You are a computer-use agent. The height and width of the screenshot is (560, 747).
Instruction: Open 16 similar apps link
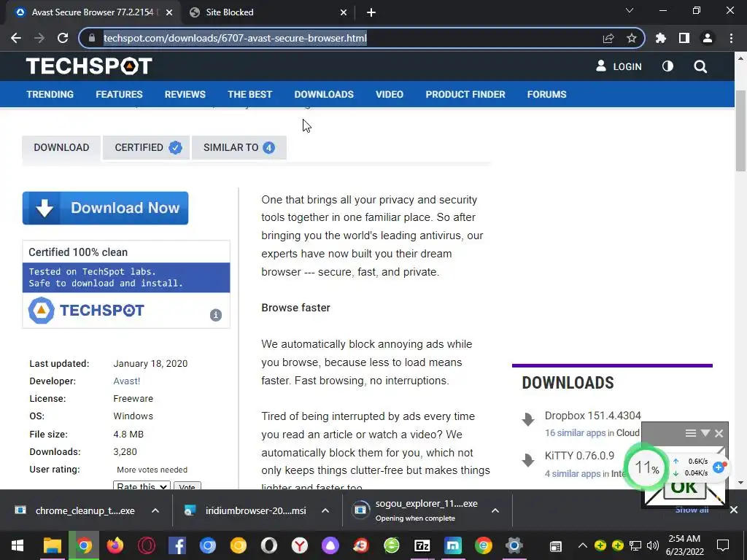tap(575, 433)
